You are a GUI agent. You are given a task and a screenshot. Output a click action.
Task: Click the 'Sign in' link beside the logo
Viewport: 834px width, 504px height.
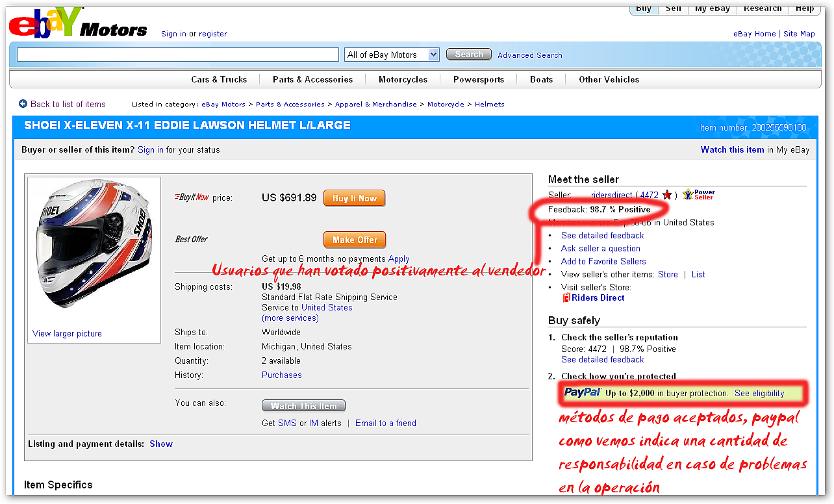pyautogui.click(x=173, y=34)
